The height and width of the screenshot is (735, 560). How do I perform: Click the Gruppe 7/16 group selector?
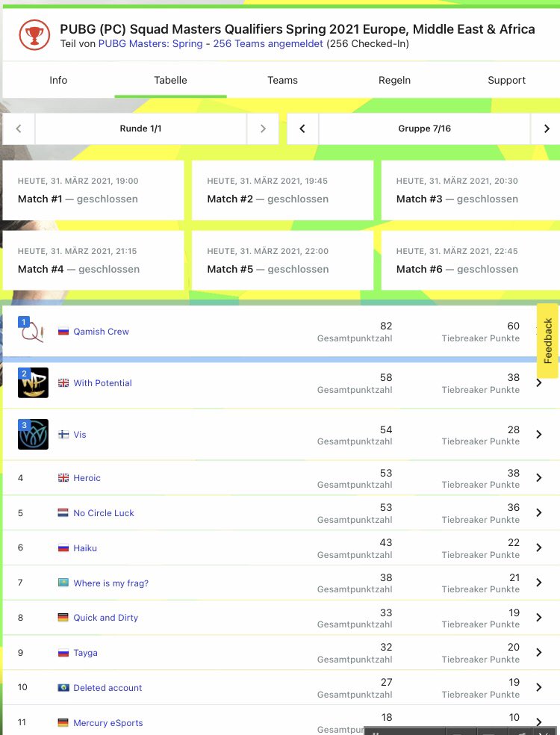(x=425, y=128)
